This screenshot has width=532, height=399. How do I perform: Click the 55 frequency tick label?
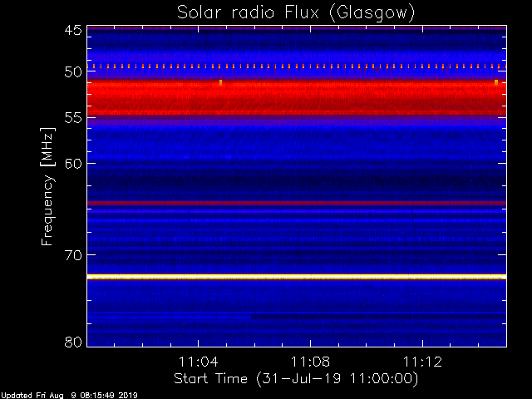73,118
